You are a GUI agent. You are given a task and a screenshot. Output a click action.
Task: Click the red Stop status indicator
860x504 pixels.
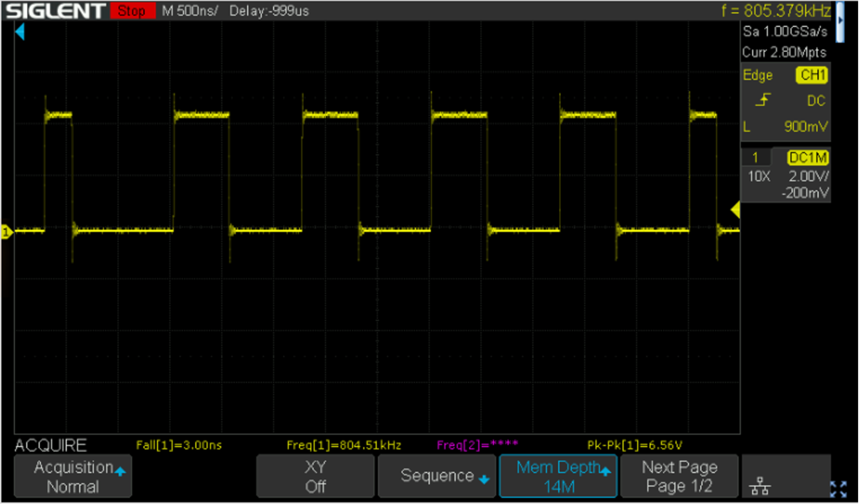132,11
